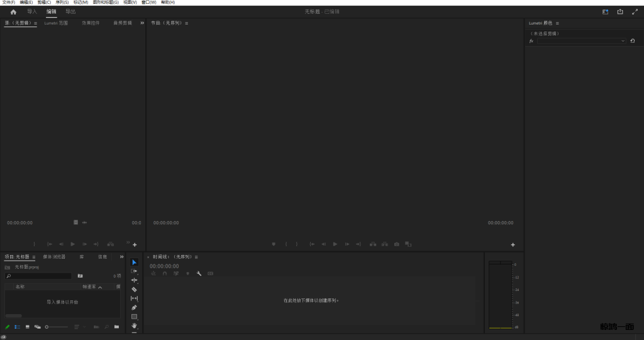Screen dimensions: 644x340
Task: Expand hidden tabs in source panel group
Action: point(142,23)
